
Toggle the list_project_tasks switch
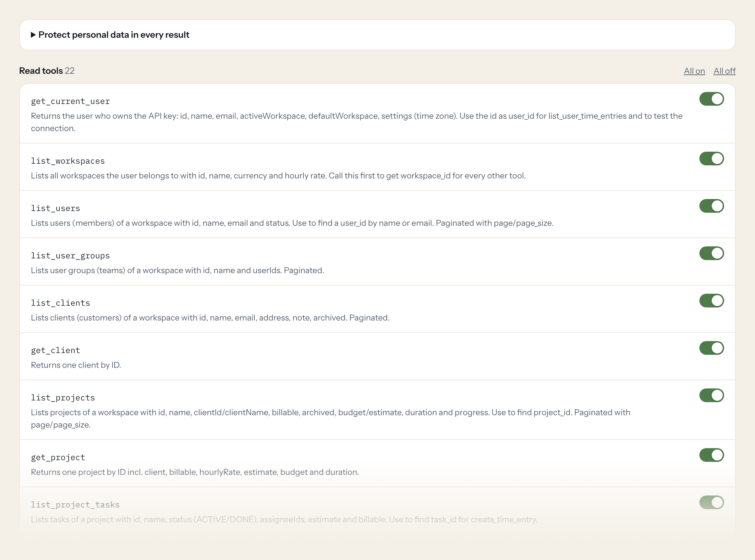pyautogui.click(x=711, y=502)
